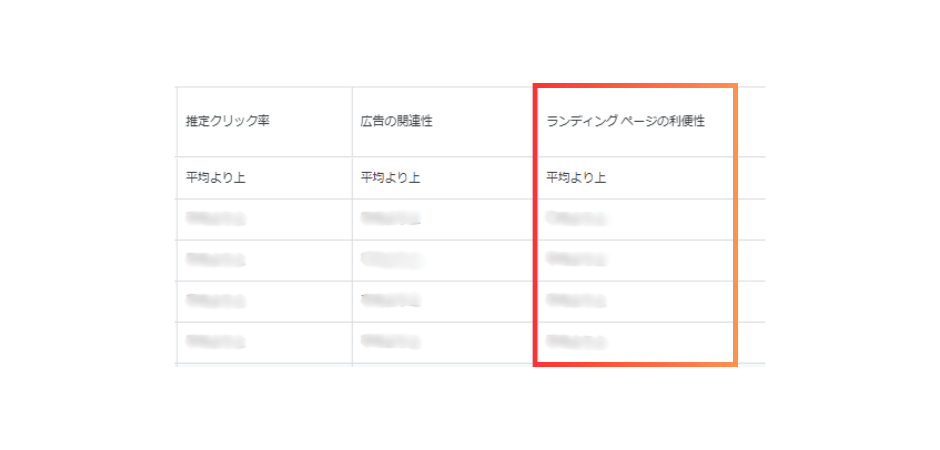
Task: Click 平均より上 cell under 広告の関連性
Action: tap(390, 179)
